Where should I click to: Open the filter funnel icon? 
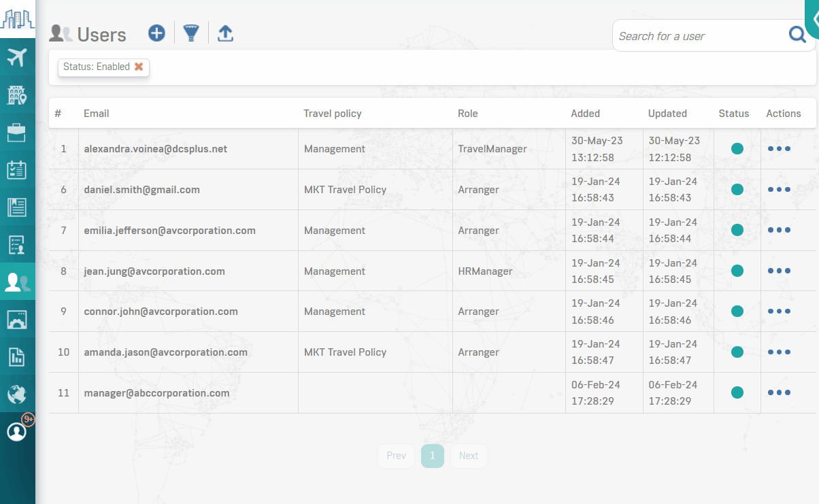coord(191,33)
